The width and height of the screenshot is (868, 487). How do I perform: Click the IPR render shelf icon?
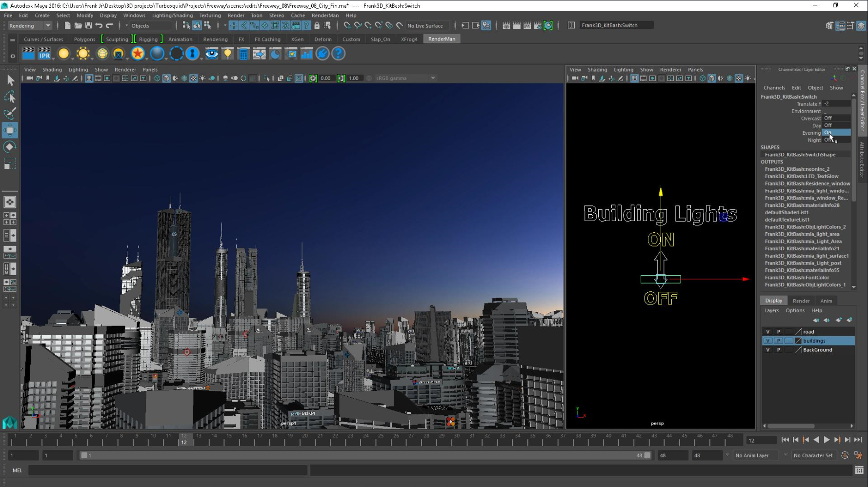point(44,54)
